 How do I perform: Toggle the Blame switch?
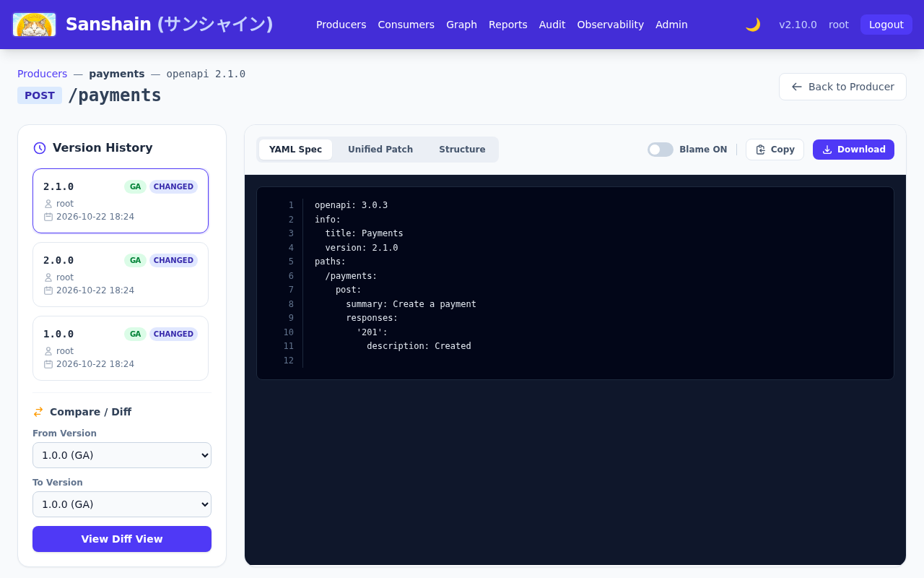coord(661,150)
